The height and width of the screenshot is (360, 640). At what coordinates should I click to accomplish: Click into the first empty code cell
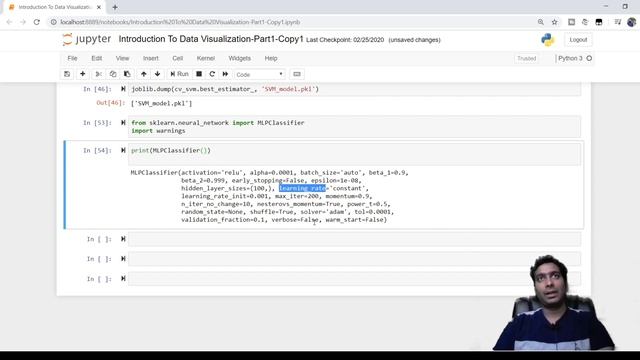pyautogui.click(x=354, y=239)
